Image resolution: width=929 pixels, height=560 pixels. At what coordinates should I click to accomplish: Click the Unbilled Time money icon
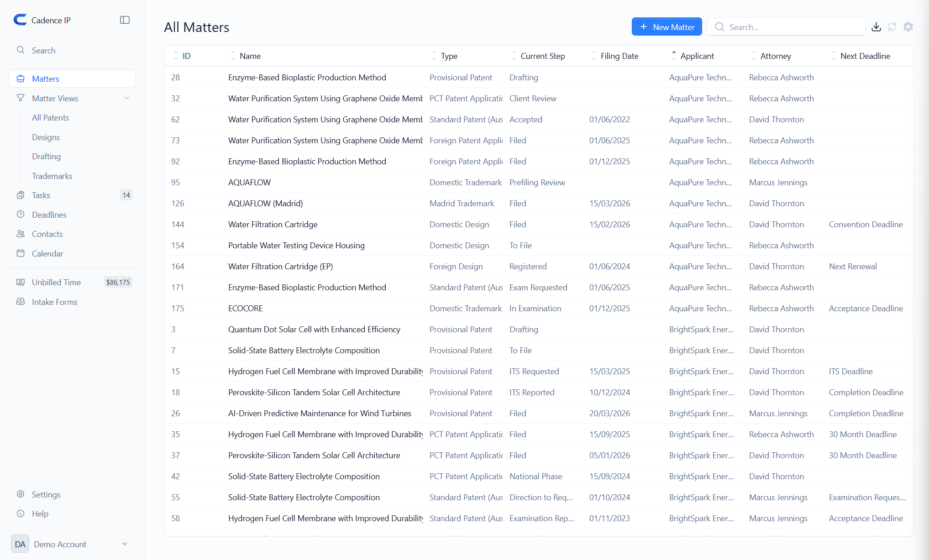pyautogui.click(x=21, y=282)
